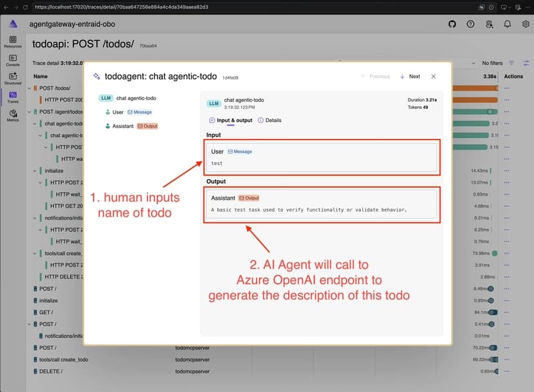
Task: Open actions menu for initialize 14.43ms row
Action: pos(507,171)
